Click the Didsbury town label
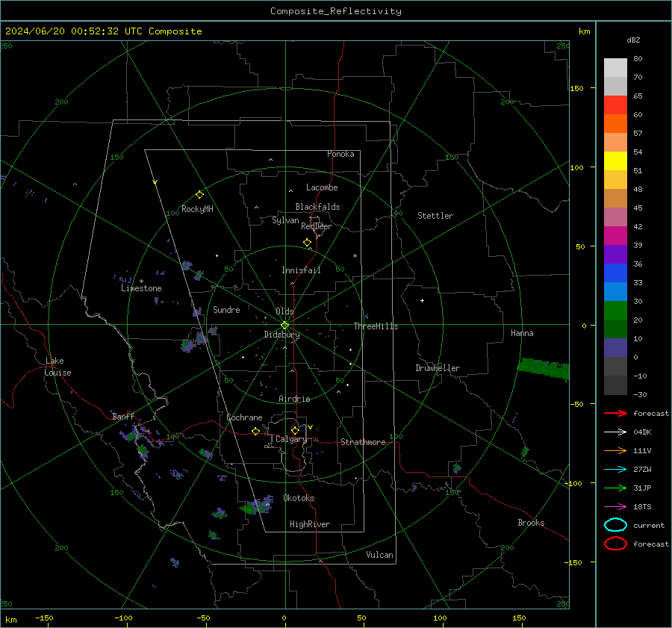The width and height of the screenshot is (672, 628). coord(281,335)
